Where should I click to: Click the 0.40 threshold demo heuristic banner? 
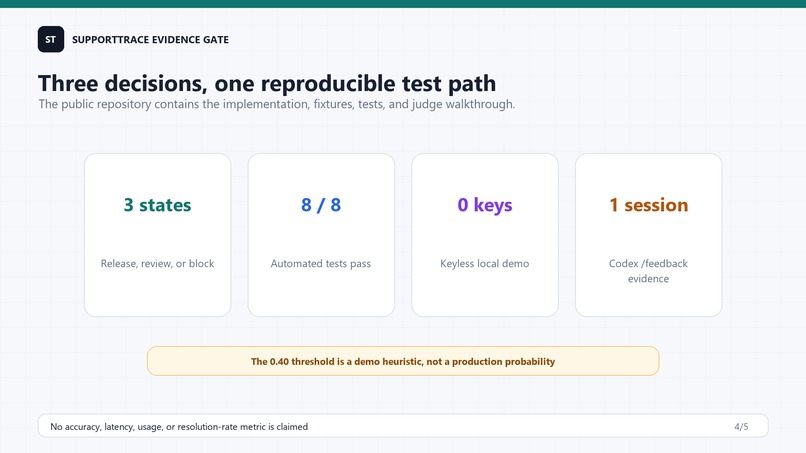[x=403, y=361]
